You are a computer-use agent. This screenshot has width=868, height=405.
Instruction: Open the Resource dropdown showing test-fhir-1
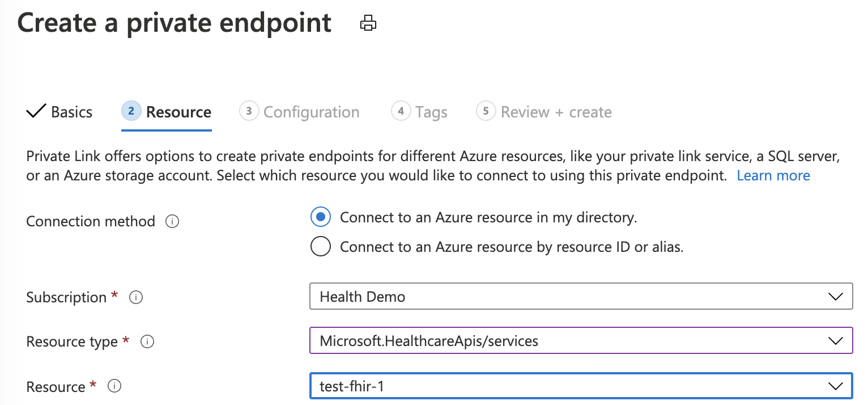coord(581,386)
